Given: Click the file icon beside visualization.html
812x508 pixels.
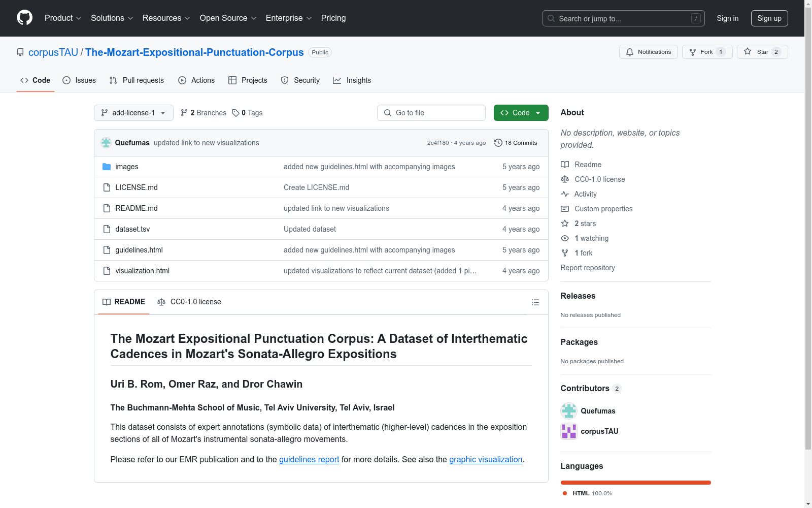Looking at the screenshot, I should (x=107, y=271).
